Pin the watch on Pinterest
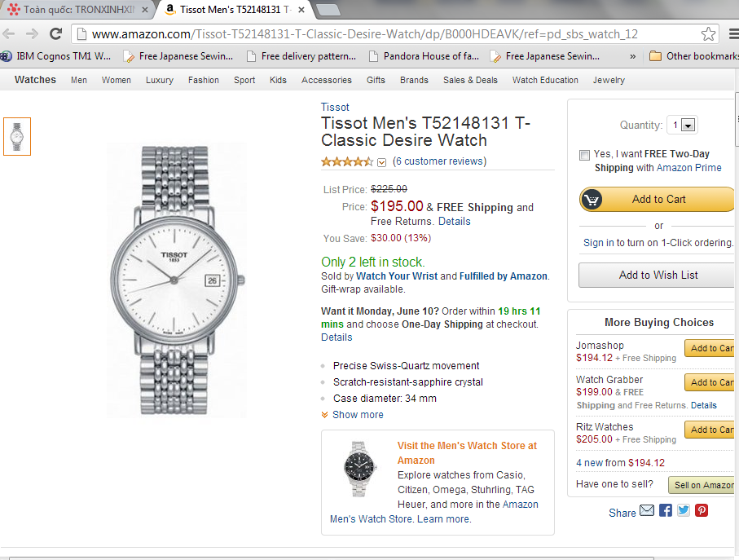This screenshot has width=739, height=560. click(702, 511)
